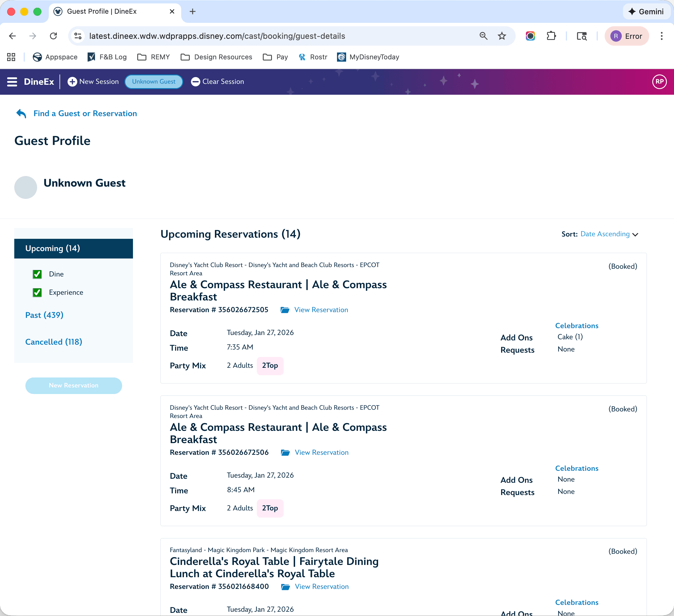The image size is (674, 616).
Task: Open the Past (439) reservations list
Action: (x=44, y=315)
